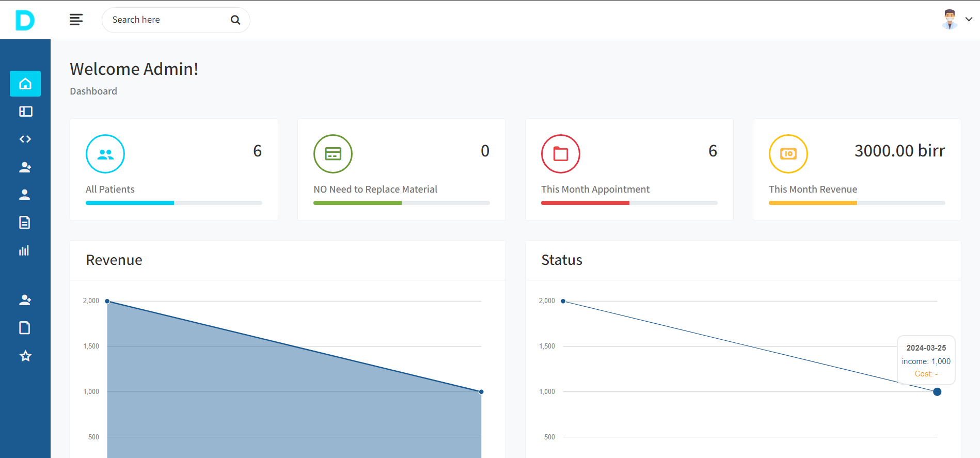Viewport: 980px width, 458px height.
Task: Click the This Month Revenue money icon
Action: [788, 154]
